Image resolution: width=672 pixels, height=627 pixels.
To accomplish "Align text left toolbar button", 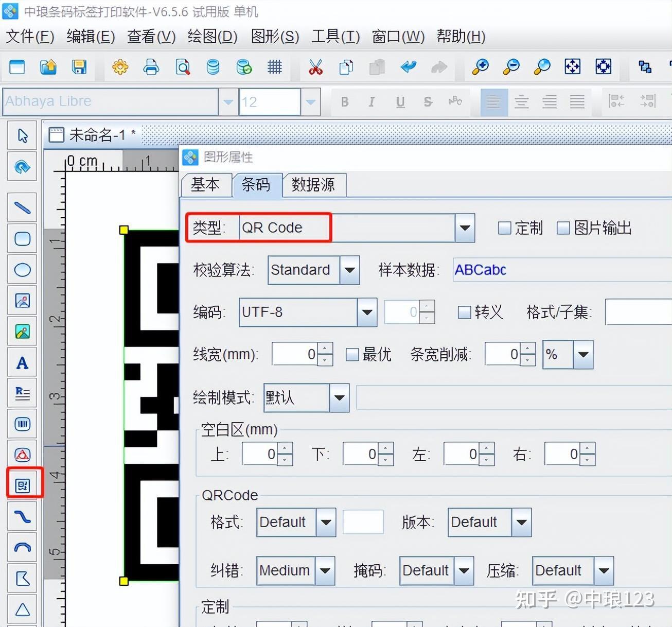I will [x=494, y=102].
